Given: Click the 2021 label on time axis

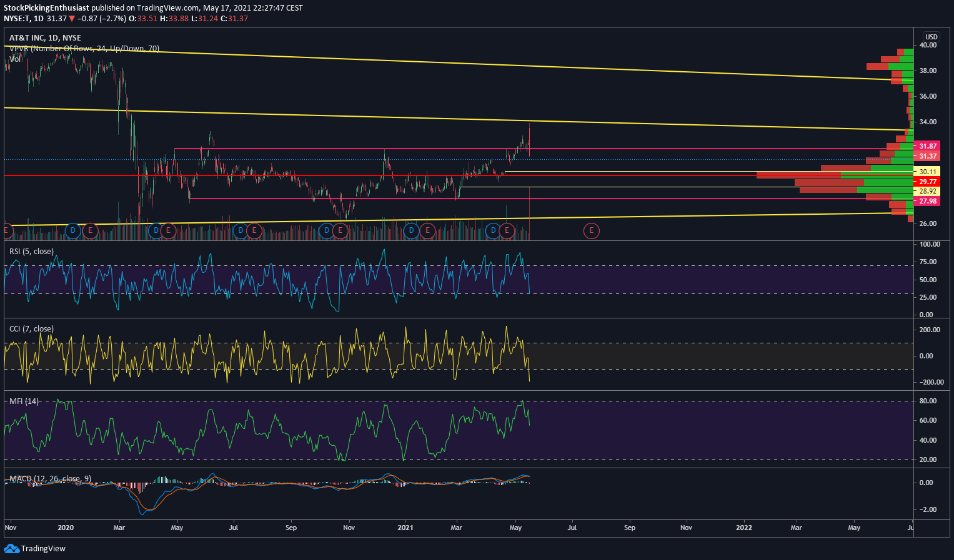Looking at the screenshot, I should [x=406, y=528].
